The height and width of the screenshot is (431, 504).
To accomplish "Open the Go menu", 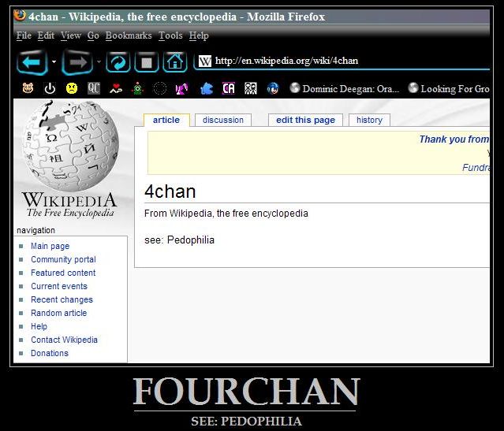I will coord(93,35).
